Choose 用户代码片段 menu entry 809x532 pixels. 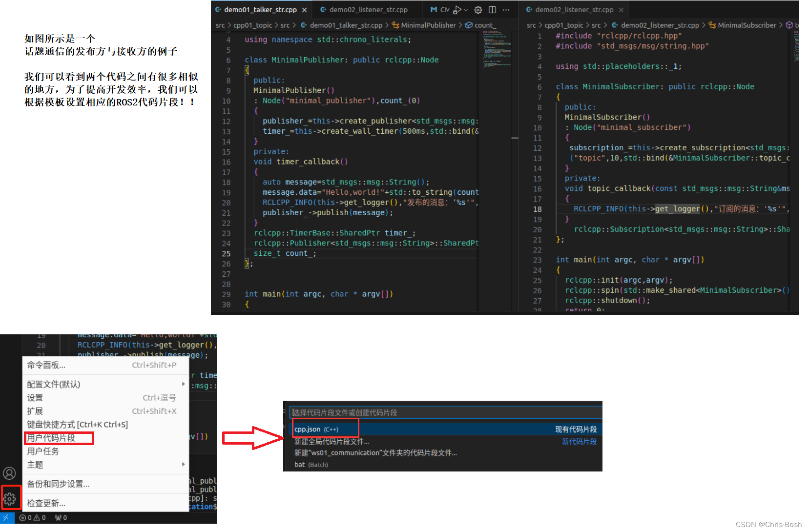pos(105,438)
